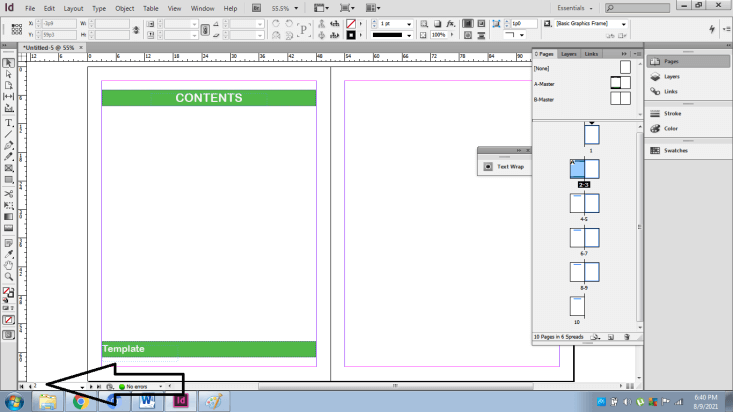Viewport: 733px width, 412px height.
Task: Toggle Wrap Around Object Shape button
Action: pos(467,35)
